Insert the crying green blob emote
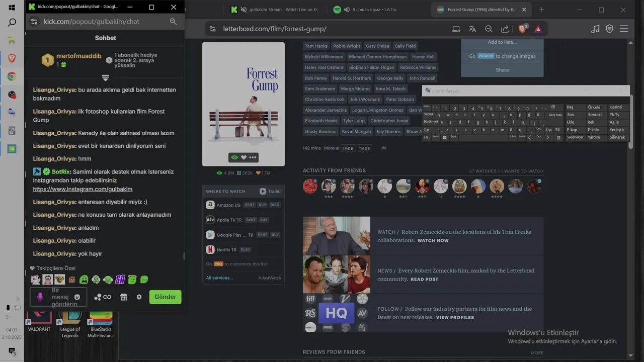The width and height of the screenshot is (644, 362). pyautogui.click(x=84, y=280)
